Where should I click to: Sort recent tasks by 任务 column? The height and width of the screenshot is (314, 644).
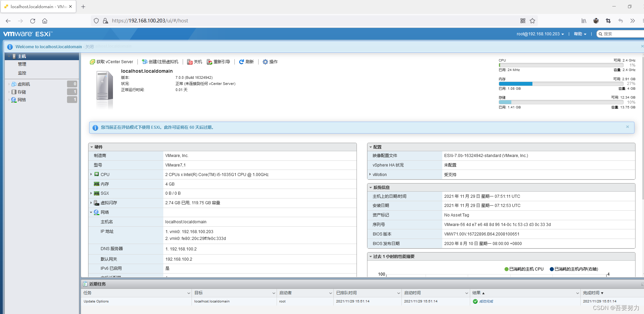(136, 293)
